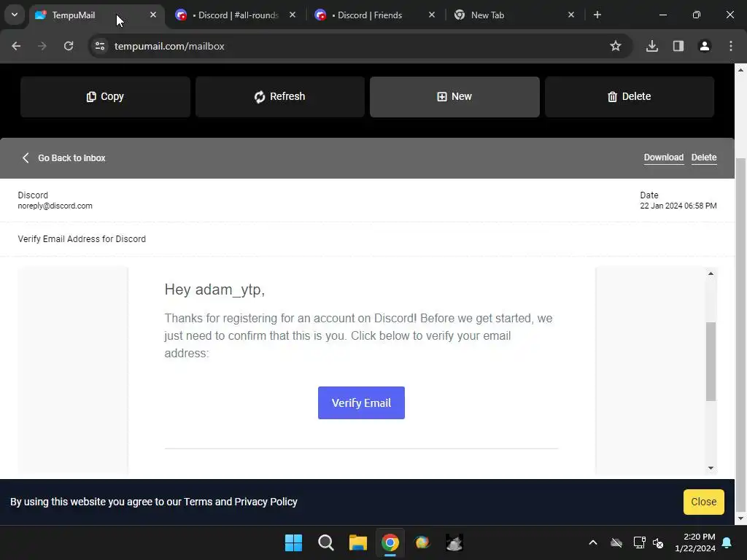Screen dimensions: 747x560
Task: Open the notifications bell
Action: [x=727, y=542]
